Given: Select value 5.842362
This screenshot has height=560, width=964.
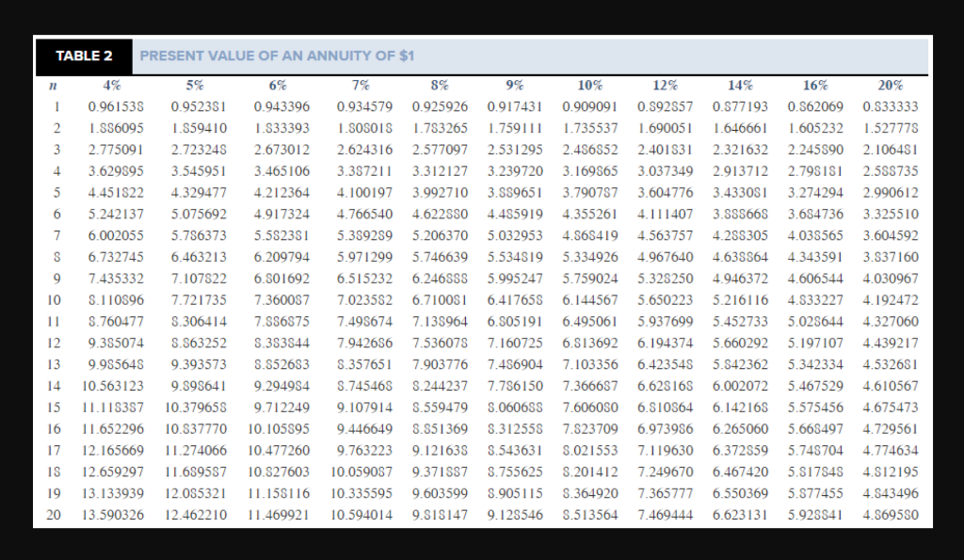Looking at the screenshot, I should tap(741, 364).
